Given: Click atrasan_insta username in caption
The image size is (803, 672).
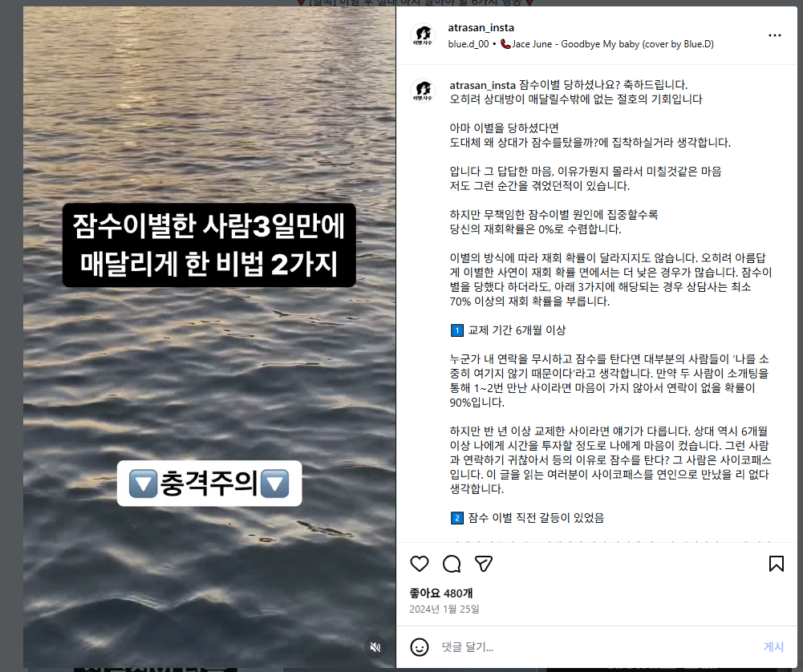Looking at the screenshot, I should pos(482,85).
